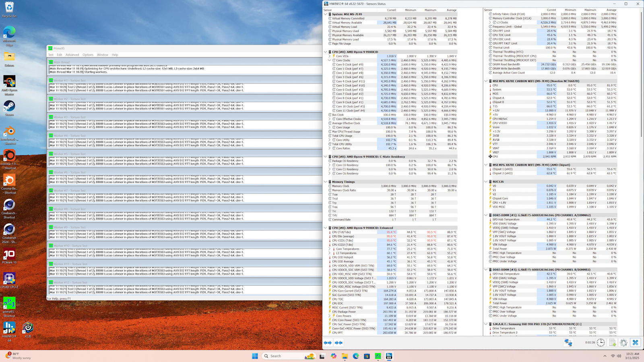The height and width of the screenshot is (362, 644).
Task: Select the 'CPU Package Power' sensor row
Action: (x=393, y=312)
